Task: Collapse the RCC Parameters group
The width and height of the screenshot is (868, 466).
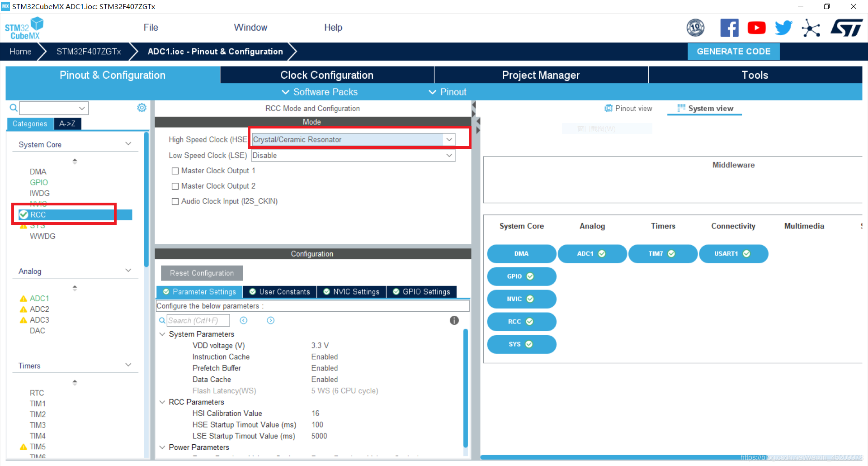Action: click(x=162, y=402)
